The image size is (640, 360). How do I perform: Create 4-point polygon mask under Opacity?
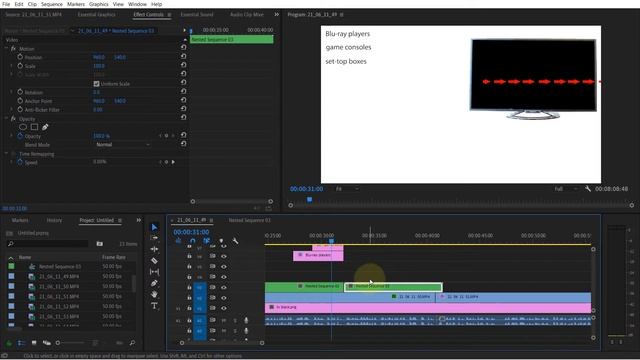[x=34, y=127]
